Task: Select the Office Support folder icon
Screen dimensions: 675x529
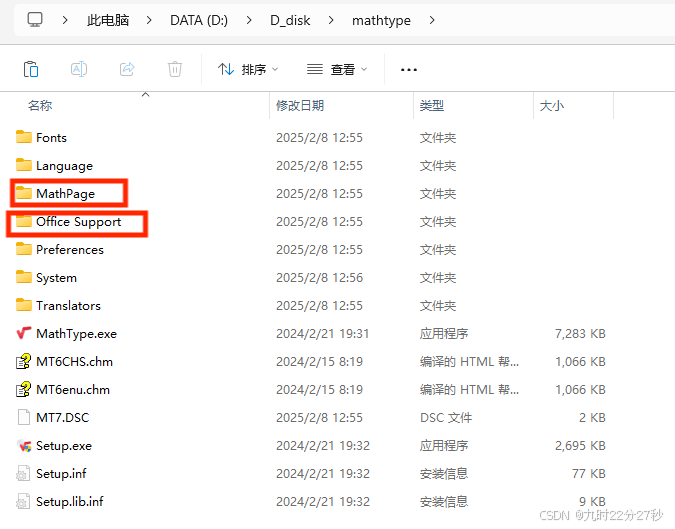Action: click(x=24, y=221)
